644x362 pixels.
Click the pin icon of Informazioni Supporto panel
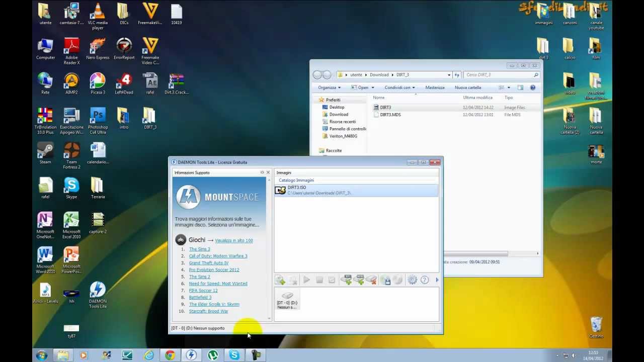click(x=262, y=172)
